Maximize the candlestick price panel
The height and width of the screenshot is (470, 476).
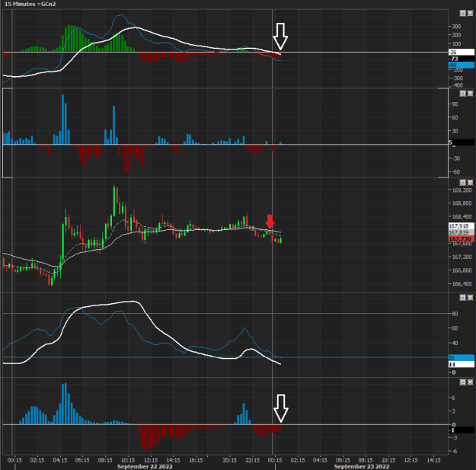462,183
